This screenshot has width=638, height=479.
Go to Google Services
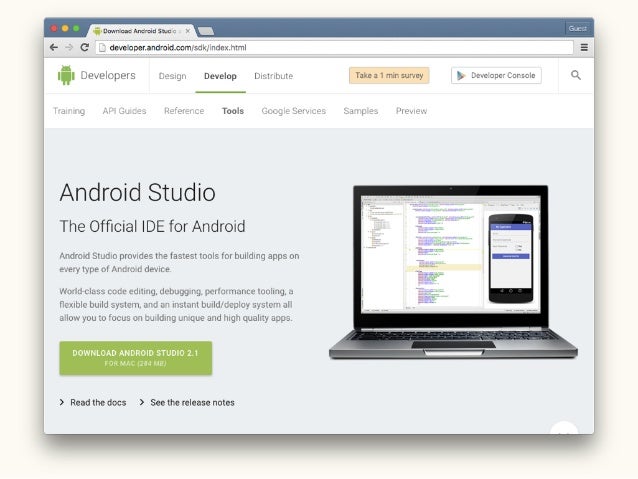[293, 111]
